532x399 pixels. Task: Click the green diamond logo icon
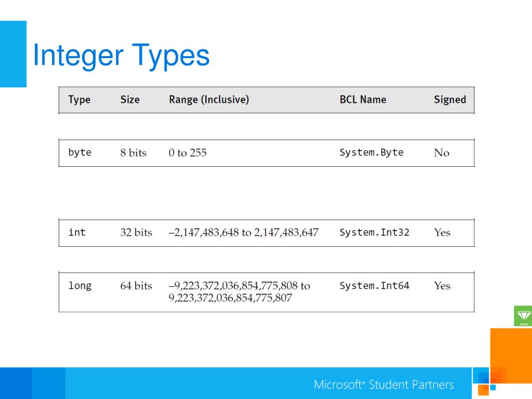point(523,316)
